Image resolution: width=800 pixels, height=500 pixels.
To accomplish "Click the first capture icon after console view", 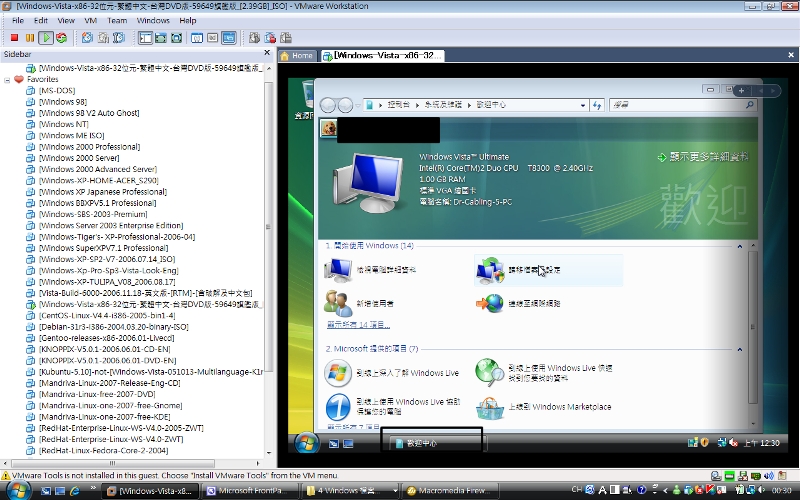I will pos(254,38).
